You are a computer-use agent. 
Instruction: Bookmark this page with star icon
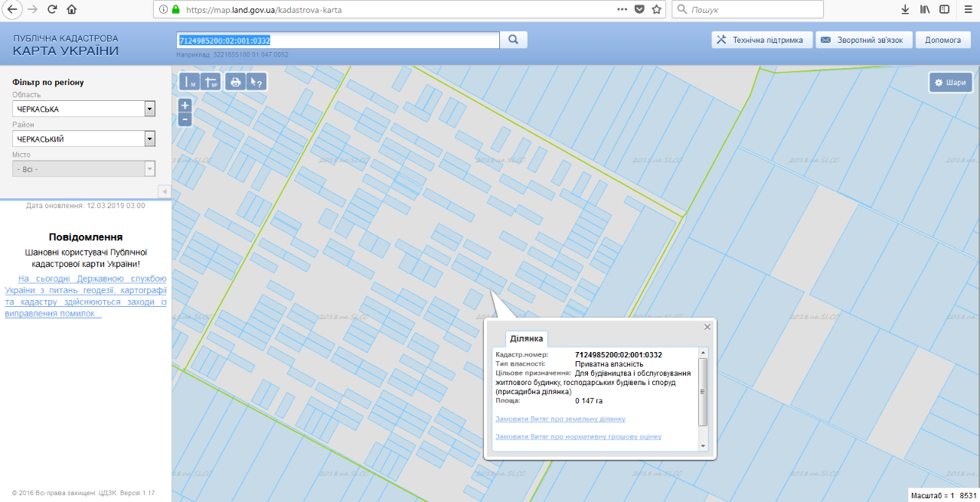coord(657,10)
